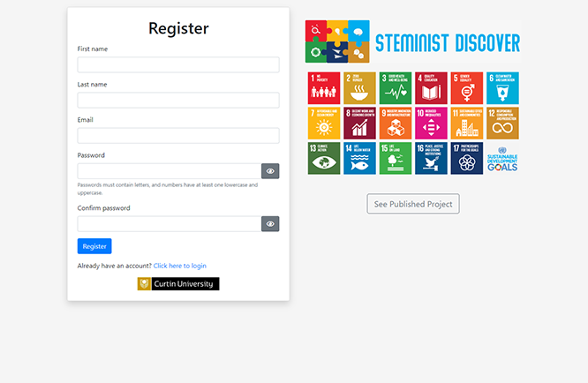
Task: Select SDG 8 Decent Work tile
Action: point(359,124)
